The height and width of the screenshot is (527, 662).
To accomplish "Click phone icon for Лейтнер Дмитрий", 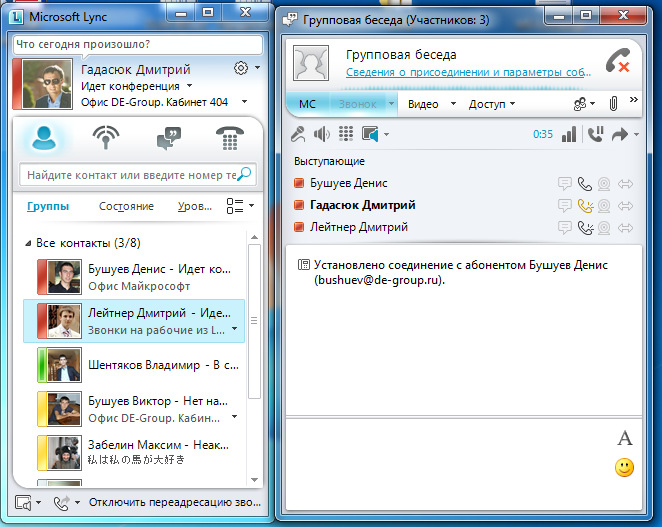I will pyautogui.click(x=586, y=228).
